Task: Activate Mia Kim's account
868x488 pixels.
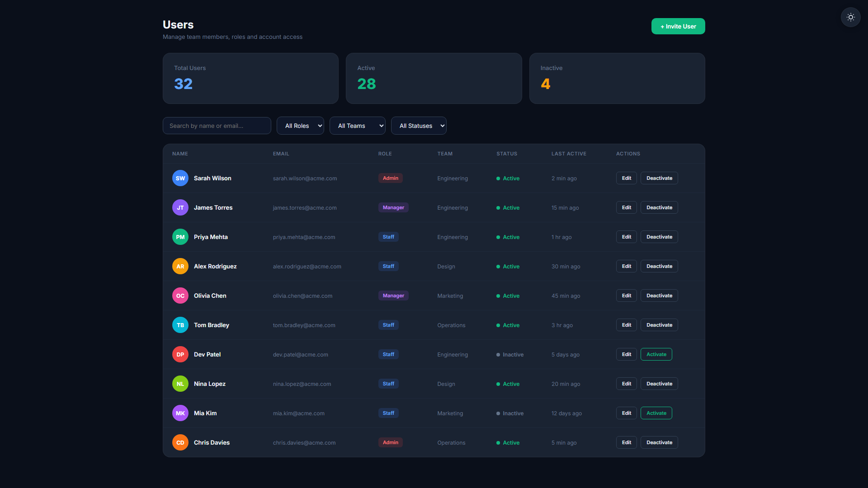Action: pyautogui.click(x=656, y=413)
